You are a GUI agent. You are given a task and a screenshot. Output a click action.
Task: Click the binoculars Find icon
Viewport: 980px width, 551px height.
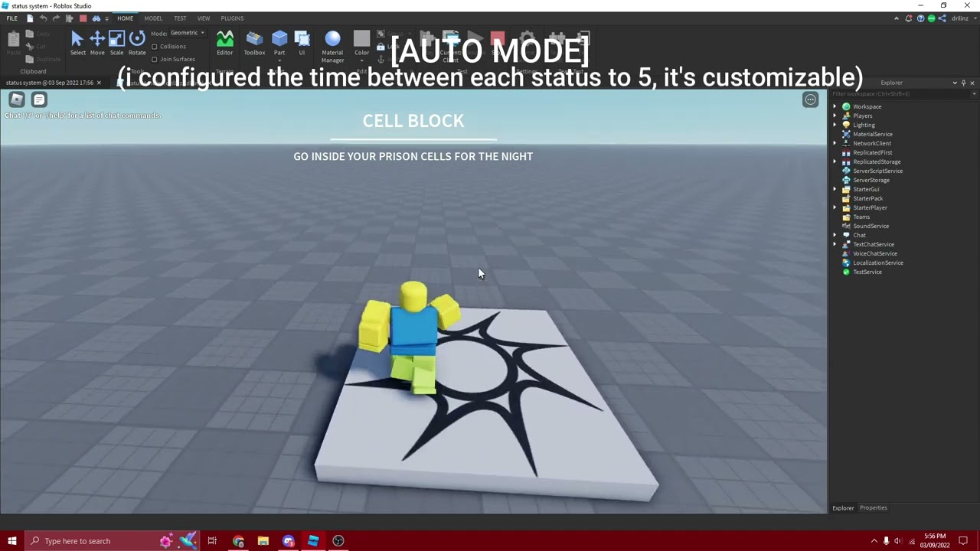(96, 18)
